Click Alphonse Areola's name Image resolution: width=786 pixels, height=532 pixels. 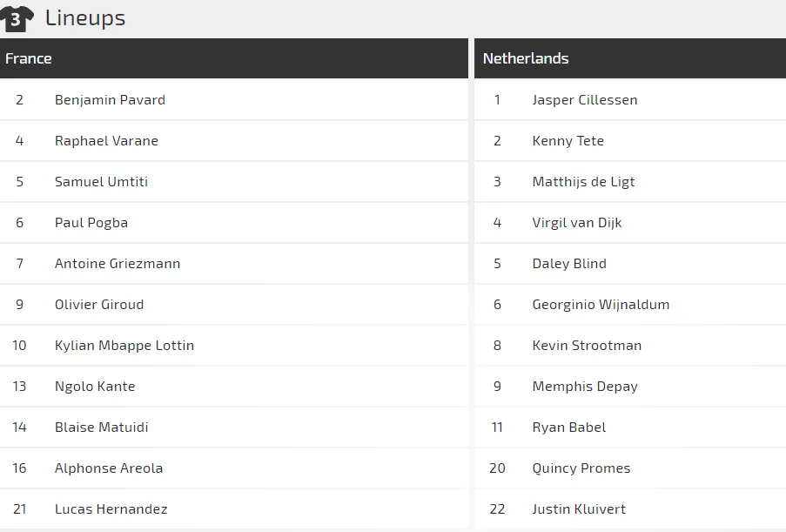[109, 468]
